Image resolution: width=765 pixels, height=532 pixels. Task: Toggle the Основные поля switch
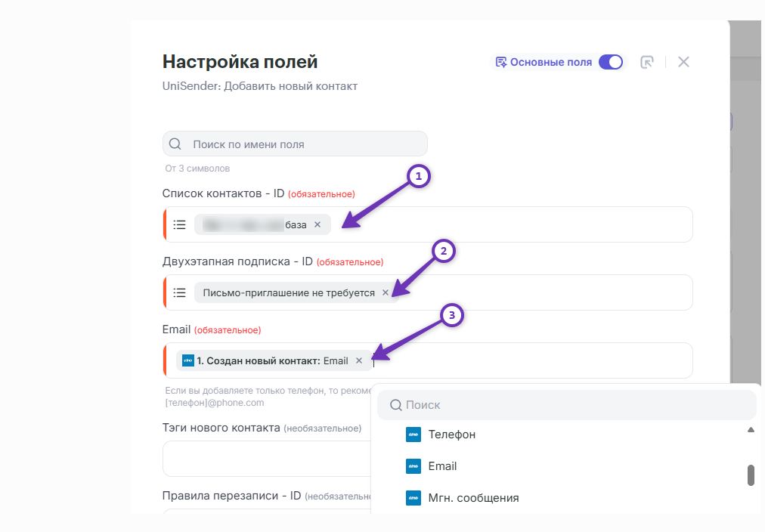click(610, 62)
